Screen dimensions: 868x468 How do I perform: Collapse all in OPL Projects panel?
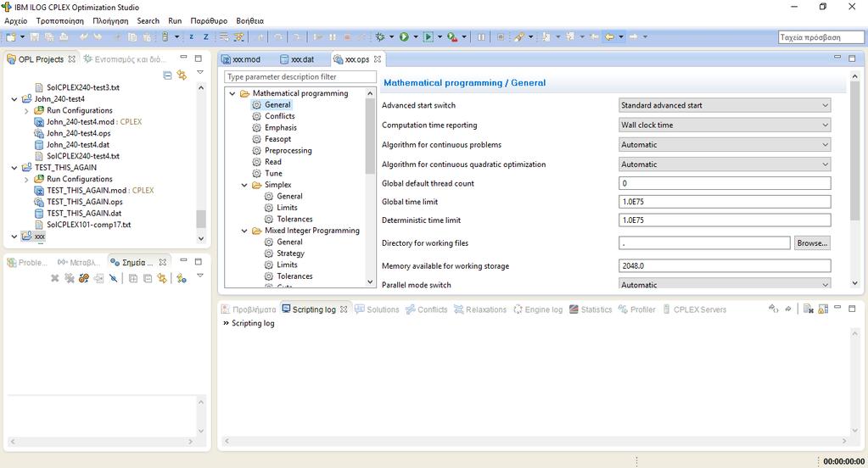pyautogui.click(x=168, y=75)
